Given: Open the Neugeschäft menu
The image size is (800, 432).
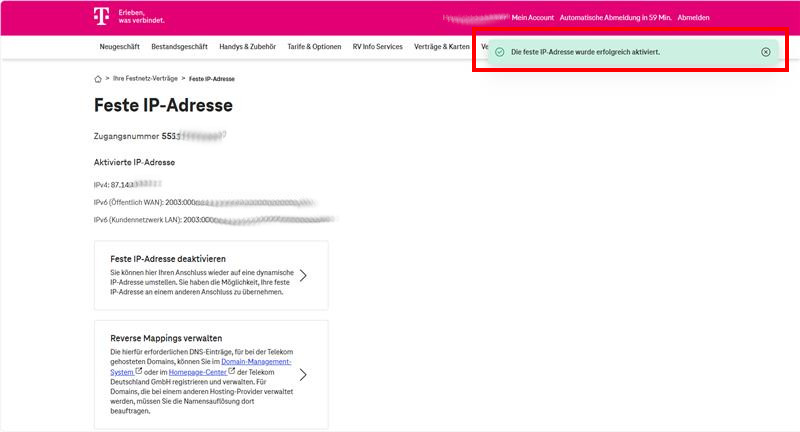Looking at the screenshot, I should 119,46.
